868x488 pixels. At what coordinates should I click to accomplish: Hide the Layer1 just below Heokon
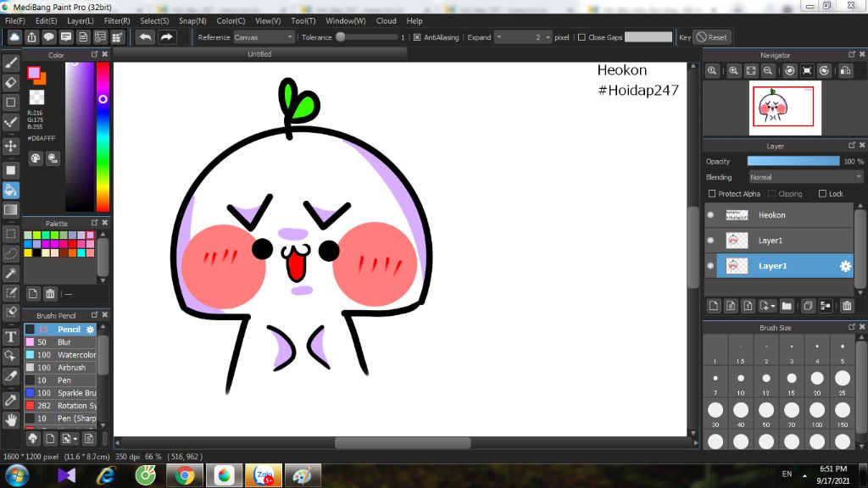pyautogui.click(x=711, y=240)
